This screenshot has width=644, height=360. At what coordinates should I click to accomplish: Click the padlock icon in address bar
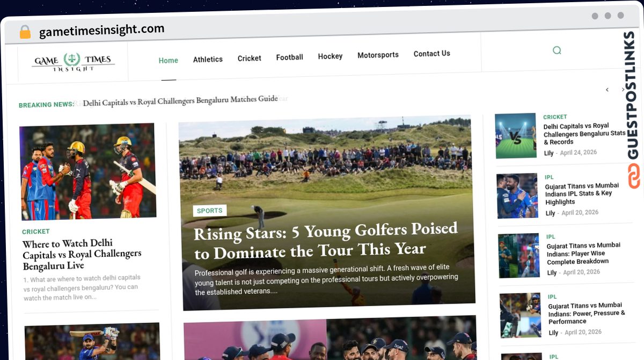point(25,32)
